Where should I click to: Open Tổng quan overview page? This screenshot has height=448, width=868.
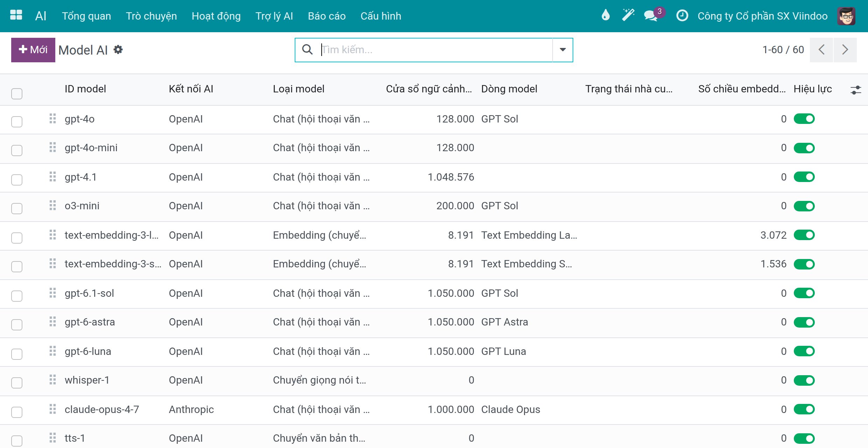(x=86, y=16)
